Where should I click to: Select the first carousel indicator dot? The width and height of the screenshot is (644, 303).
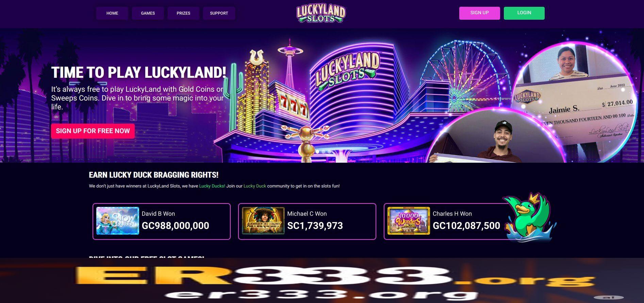317,152
